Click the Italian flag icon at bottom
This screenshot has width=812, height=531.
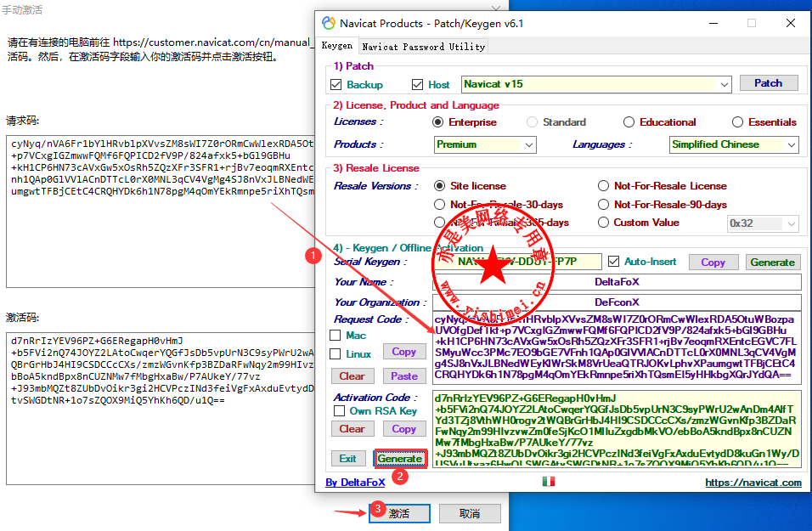point(549,481)
